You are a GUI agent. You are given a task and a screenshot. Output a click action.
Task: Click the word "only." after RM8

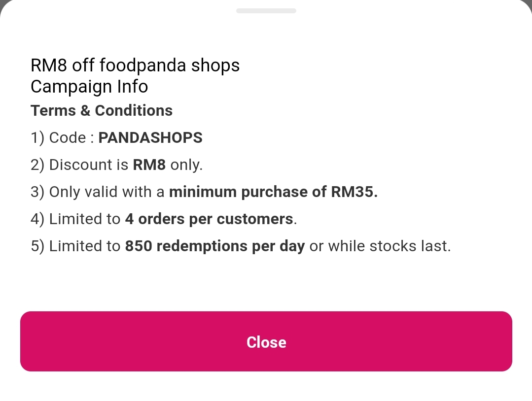coord(186,165)
